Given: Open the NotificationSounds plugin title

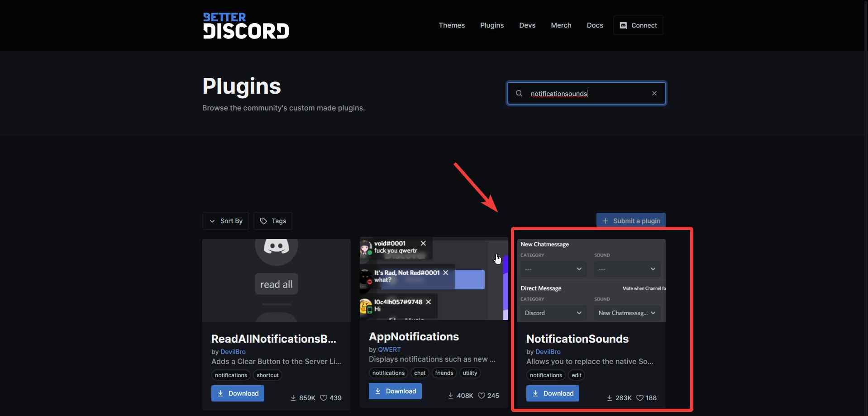Looking at the screenshot, I should click(x=577, y=339).
